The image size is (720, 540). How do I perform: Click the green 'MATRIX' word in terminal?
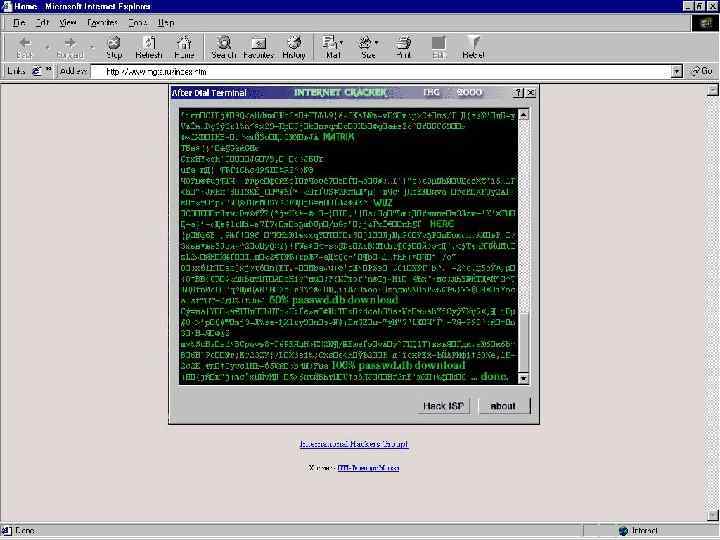[339, 137]
